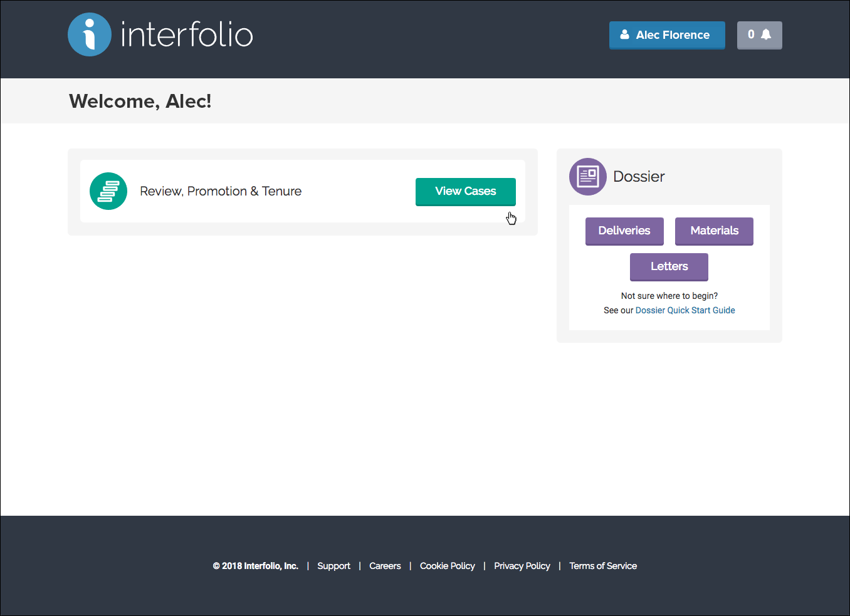Click the interfolio wordmark text

pos(187,34)
